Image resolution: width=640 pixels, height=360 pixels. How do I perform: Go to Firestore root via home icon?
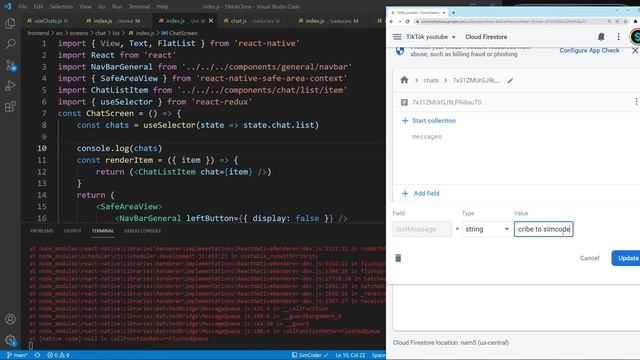tap(404, 80)
